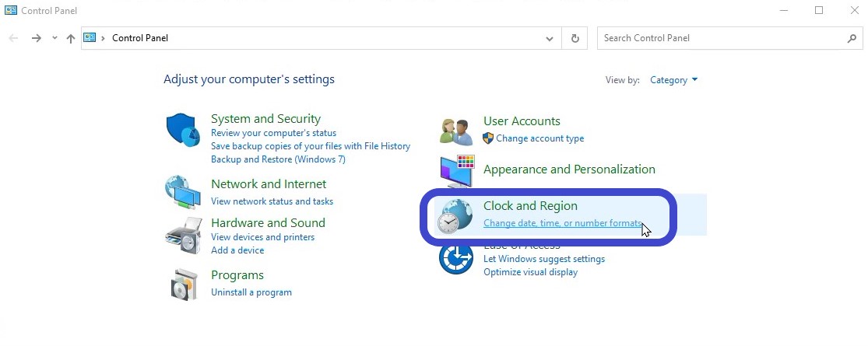Open User Accounts people icon

click(456, 131)
